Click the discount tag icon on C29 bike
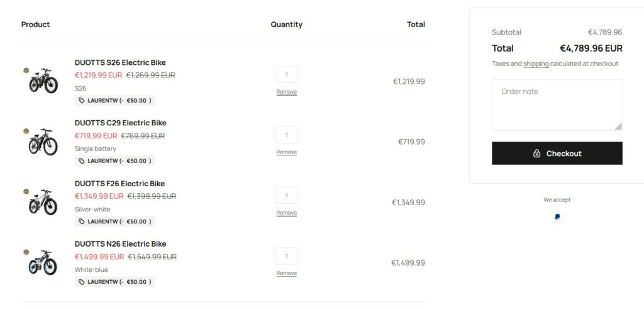The image size is (644, 309). pos(82,161)
